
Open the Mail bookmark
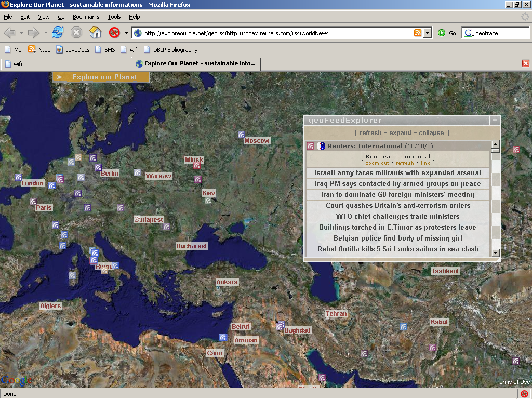click(x=14, y=50)
